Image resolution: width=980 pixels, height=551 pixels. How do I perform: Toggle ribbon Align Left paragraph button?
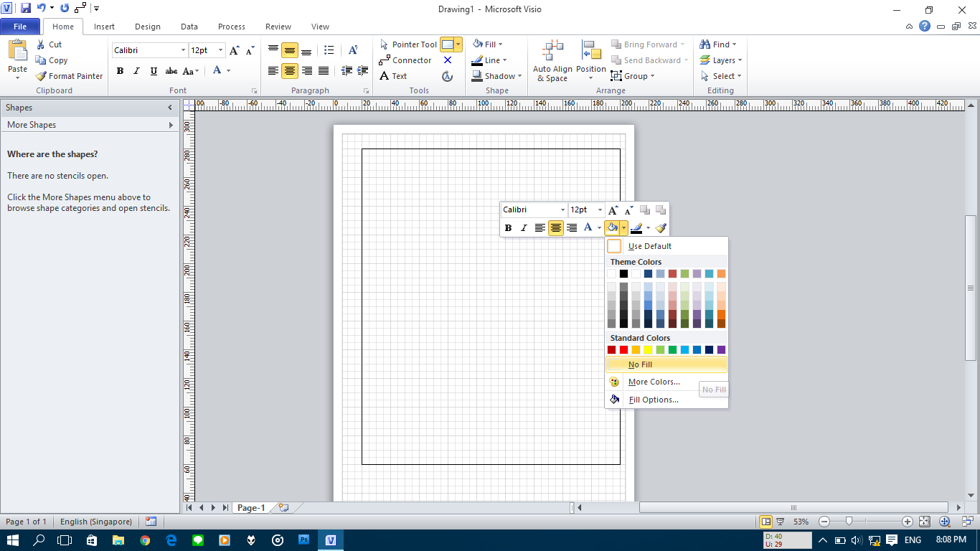click(x=273, y=70)
